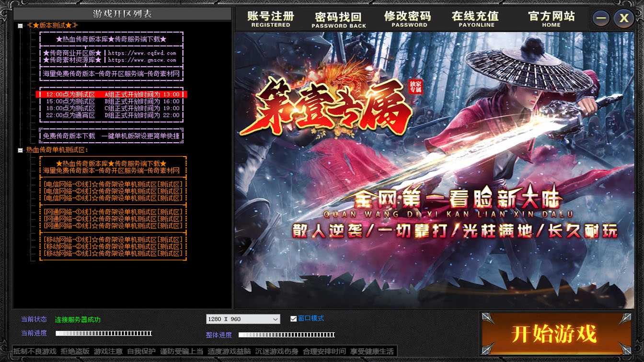Open 密码找回 password recovery
This screenshot has width=644, height=362.
tap(338, 19)
